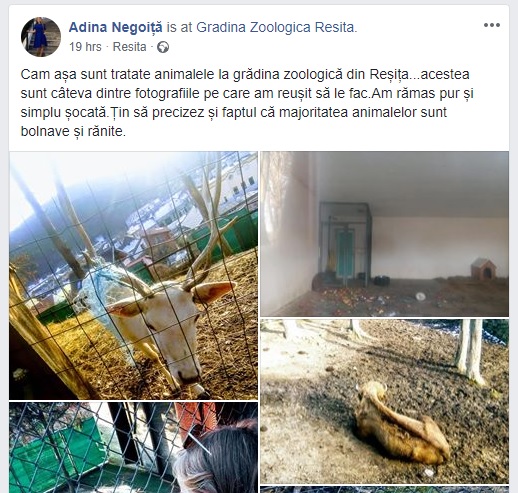518x493 pixels.
Task: Open the 19 hrs timestamp link
Action: click(x=85, y=47)
